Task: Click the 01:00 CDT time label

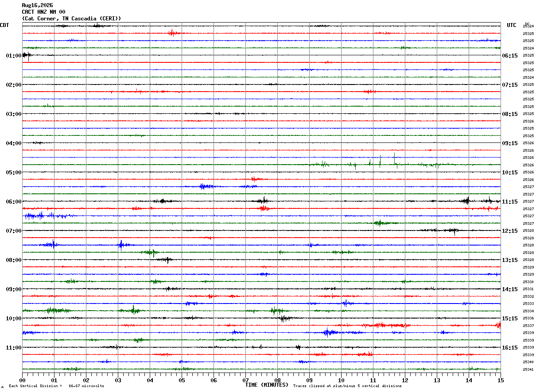Action: coord(13,56)
